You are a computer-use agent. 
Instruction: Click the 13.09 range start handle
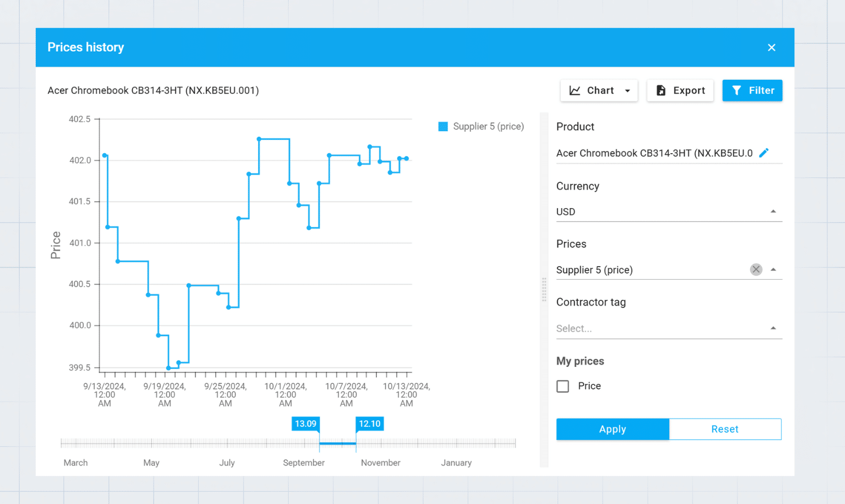tap(306, 424)
